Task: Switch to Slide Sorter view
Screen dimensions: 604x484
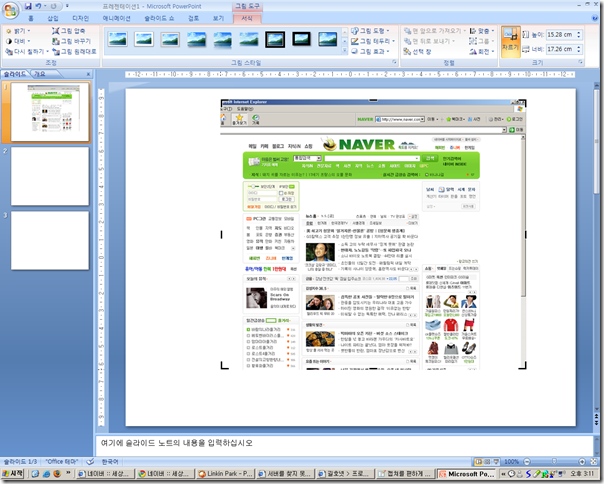Action: coord(487,461)
